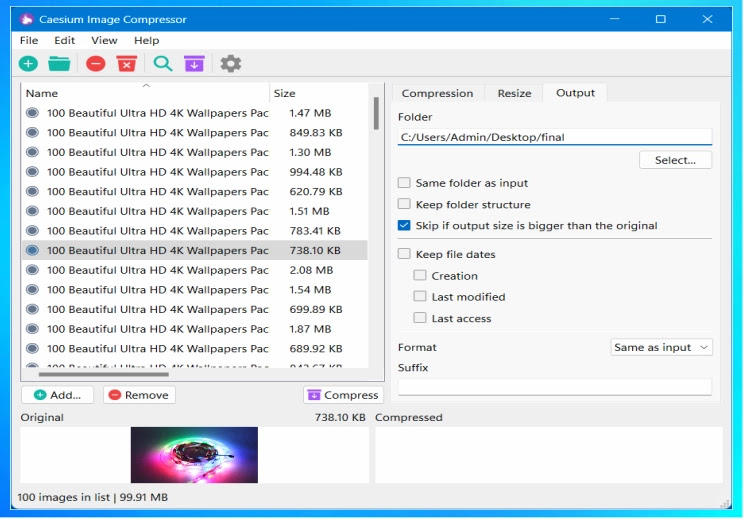Click status icon of the 689.92 KB row
Image resolution: width=744 pixels, height=520 pixels.
[32, 349]
